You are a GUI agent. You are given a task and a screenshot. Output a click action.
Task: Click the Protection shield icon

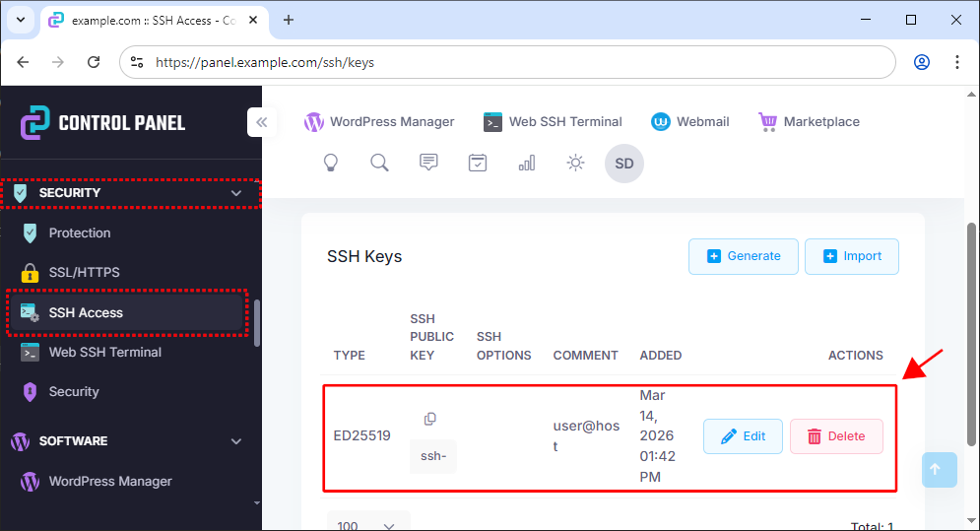tap(30, 232)
